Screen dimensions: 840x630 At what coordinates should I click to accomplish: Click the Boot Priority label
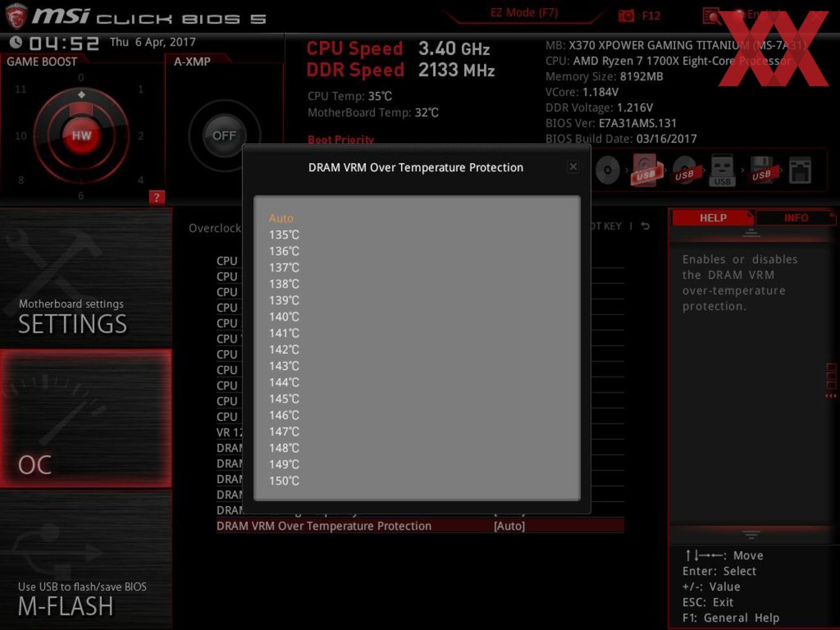(341, 140)
